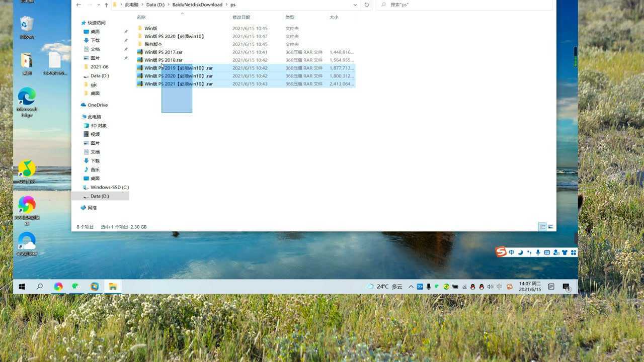Open the taskbar search magnifier
644x362 pixels.
(40, 287)
